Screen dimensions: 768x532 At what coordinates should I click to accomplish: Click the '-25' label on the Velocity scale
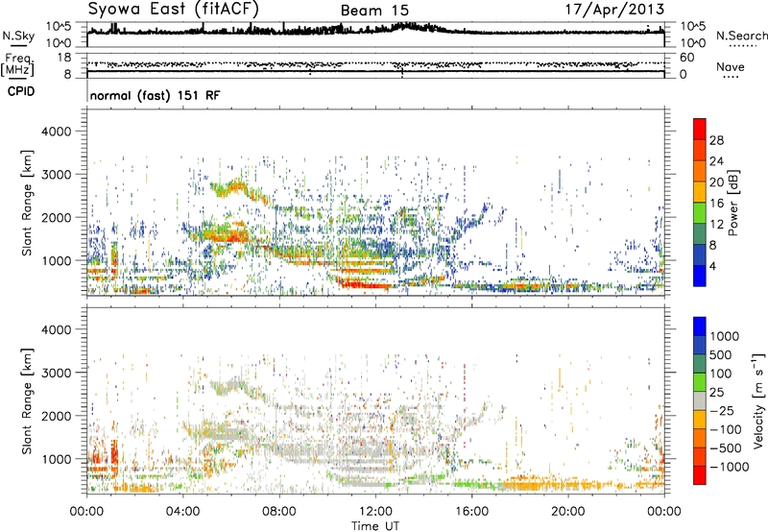pyautogui.click(x=722, y=410)
